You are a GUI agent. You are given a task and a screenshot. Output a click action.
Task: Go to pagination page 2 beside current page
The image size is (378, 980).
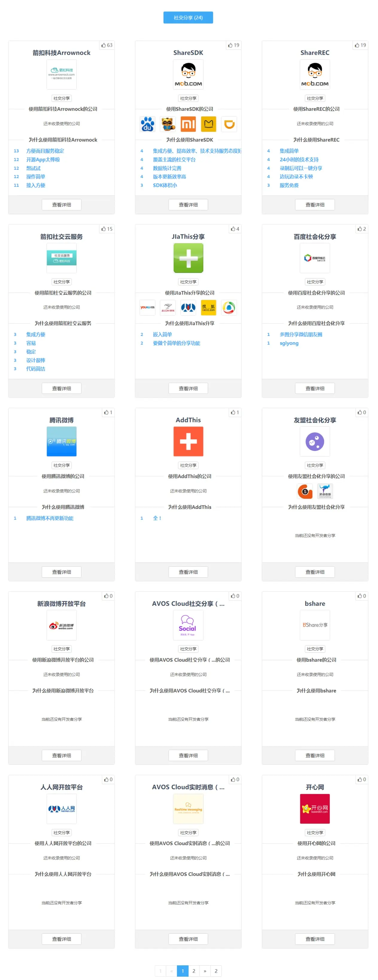(x=194, y=971)
